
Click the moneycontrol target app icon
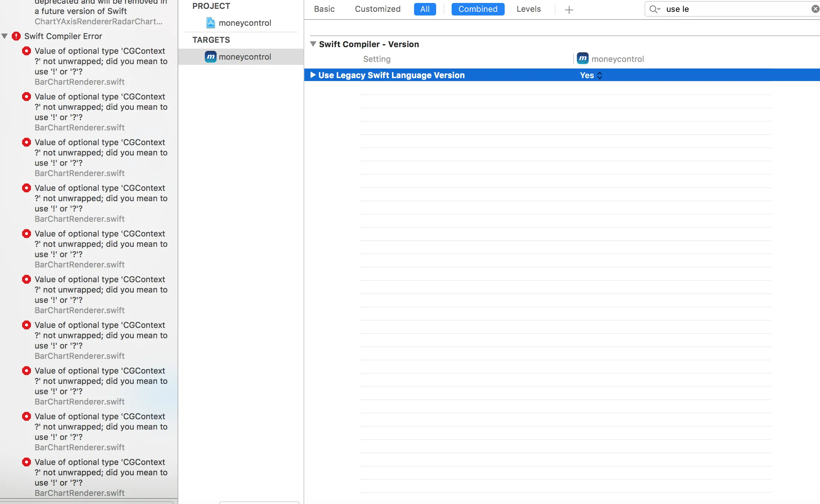[210, 57]
